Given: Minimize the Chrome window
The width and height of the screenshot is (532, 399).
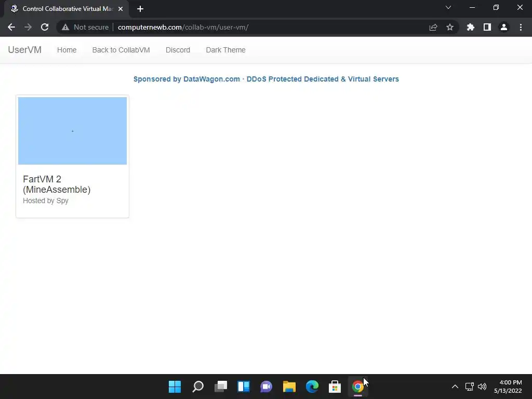Looking at the screenshot, I should click(x=472, y=7).
